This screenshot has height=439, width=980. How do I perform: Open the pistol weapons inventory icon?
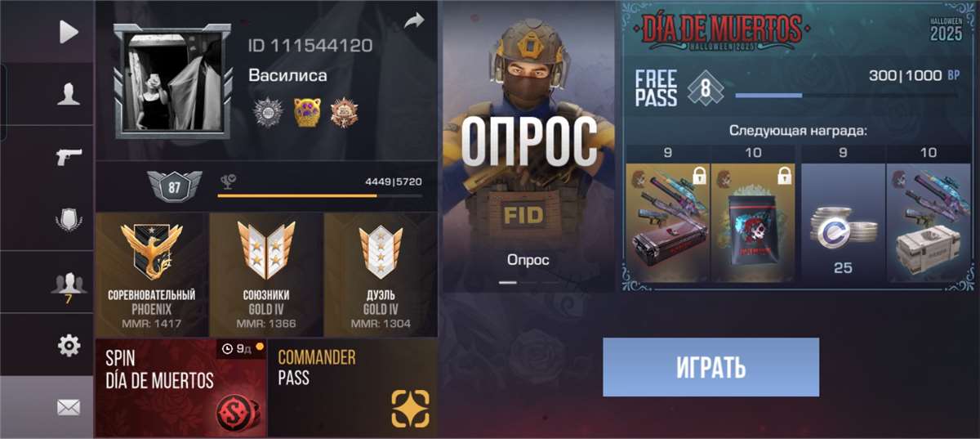(x=69, y=157)
